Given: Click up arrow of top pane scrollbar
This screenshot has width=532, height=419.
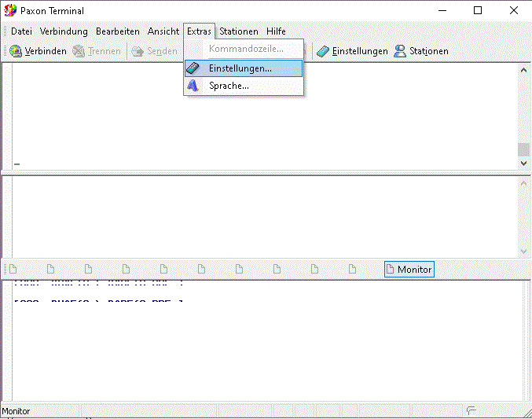Looking at the screenshot, I should 523,70.
